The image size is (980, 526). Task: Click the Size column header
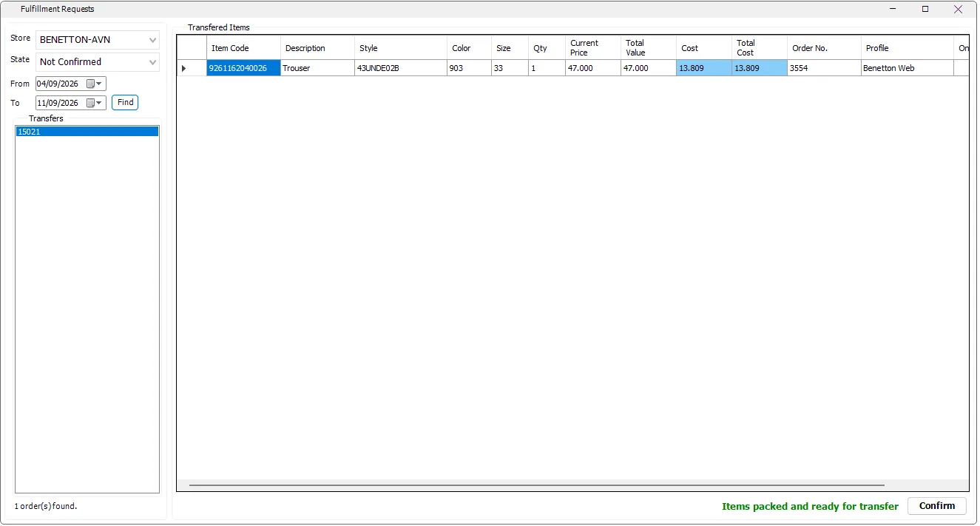pyautogui.click(x=510, y=48)
